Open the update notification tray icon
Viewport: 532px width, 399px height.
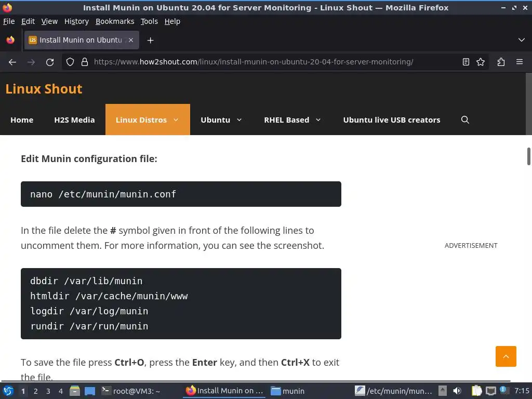503,390
